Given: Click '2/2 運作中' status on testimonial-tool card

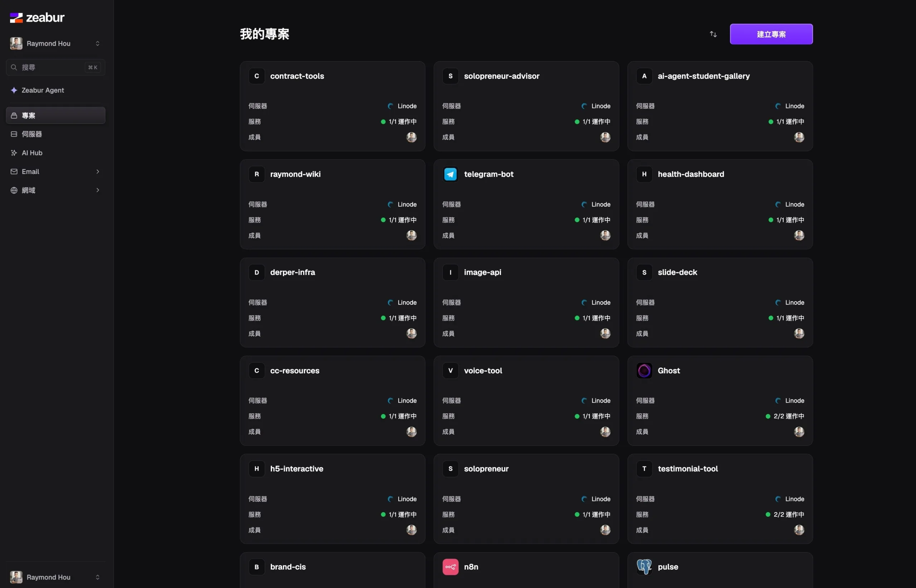Looking at the screenshot, I should pyautogui.click(x=785, y=514).
